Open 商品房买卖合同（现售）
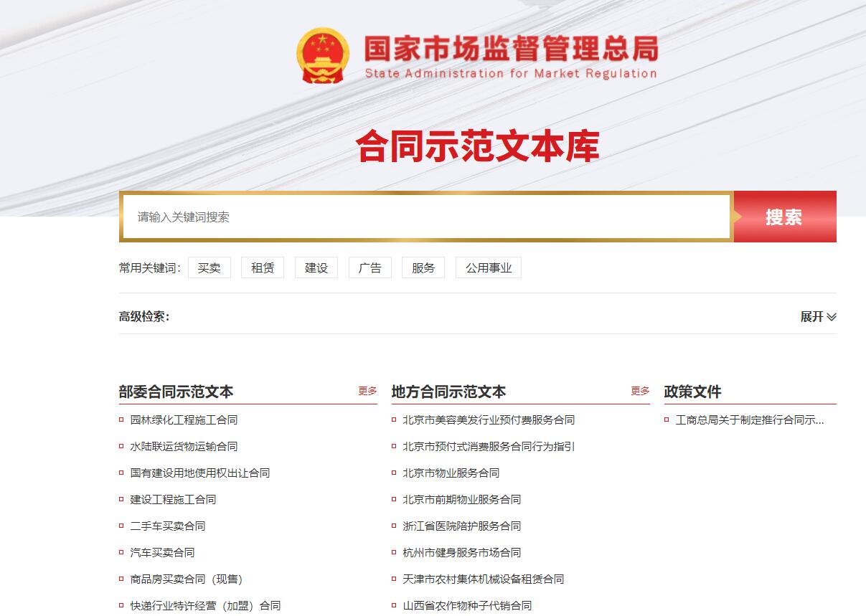 click(x=187, y=579)
